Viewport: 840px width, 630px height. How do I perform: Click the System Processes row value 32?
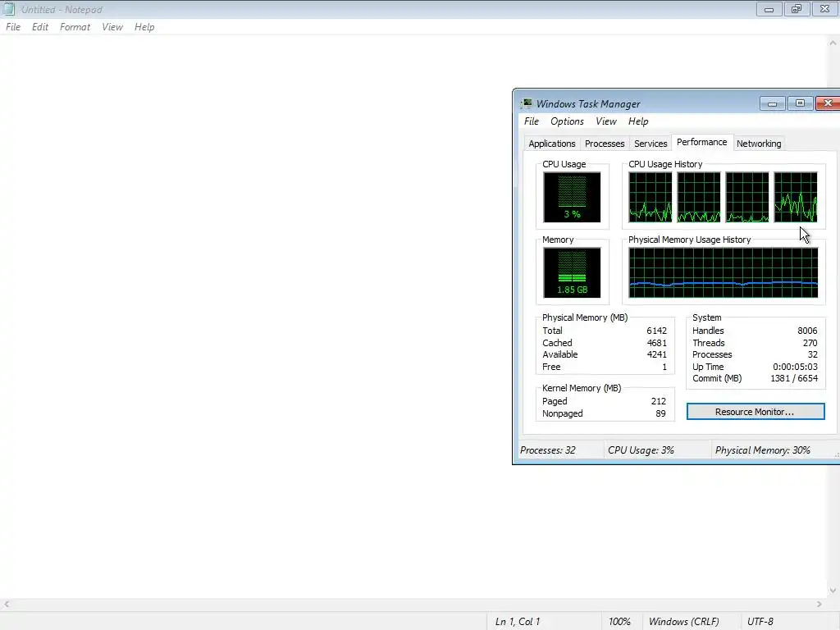tap(813, 354)
